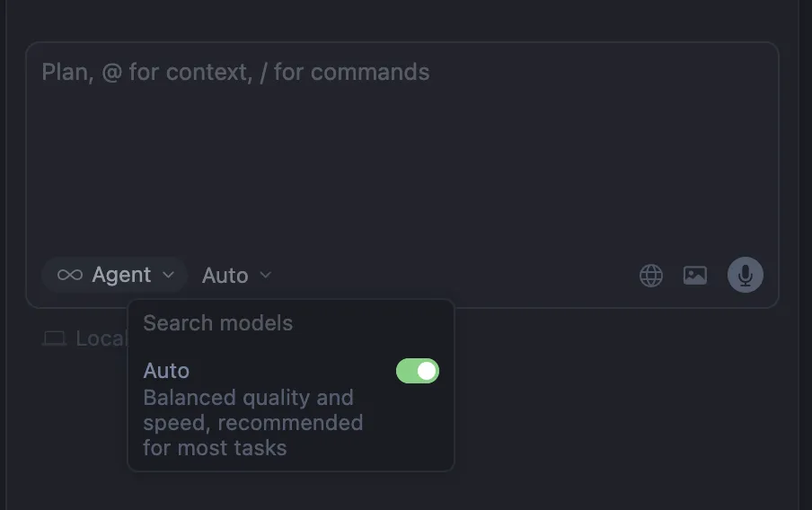812x510 pixels.
Task: Select the Auto entry in the models list
Action: click(x=167, y=371)
